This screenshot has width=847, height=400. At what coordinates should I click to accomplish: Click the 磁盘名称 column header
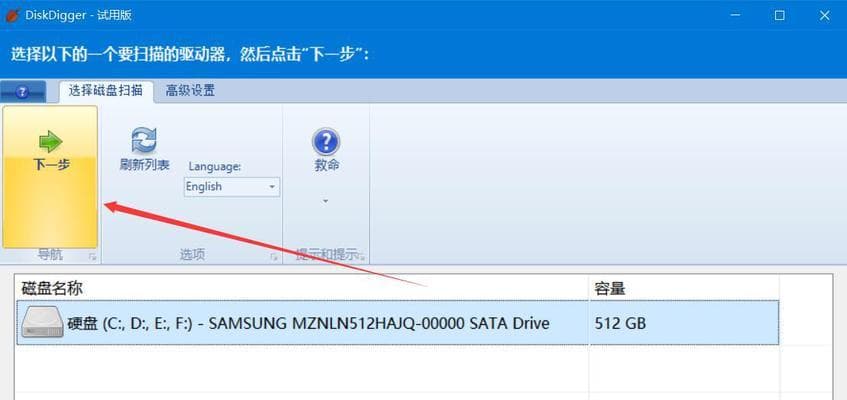coord(302,288)
